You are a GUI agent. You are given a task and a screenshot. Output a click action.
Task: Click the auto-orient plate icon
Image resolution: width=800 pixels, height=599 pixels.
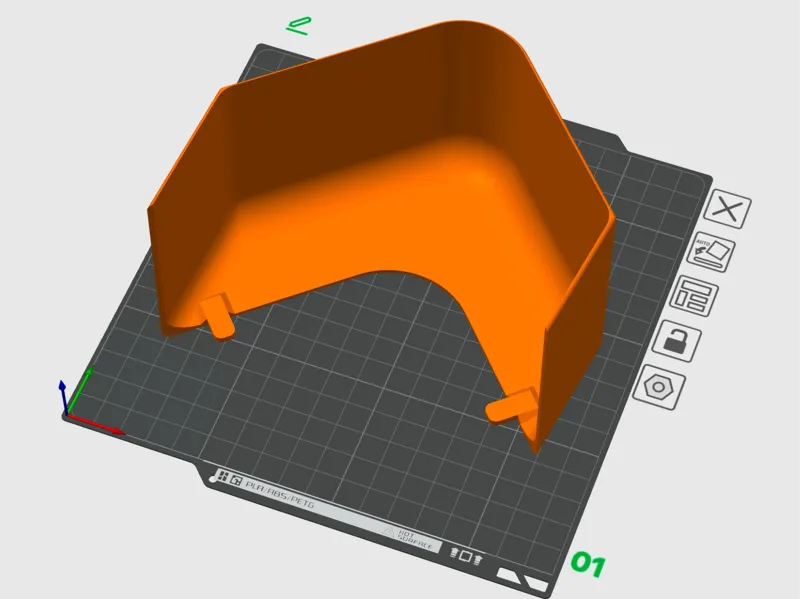pyautogui.click(x=711, y=252)
